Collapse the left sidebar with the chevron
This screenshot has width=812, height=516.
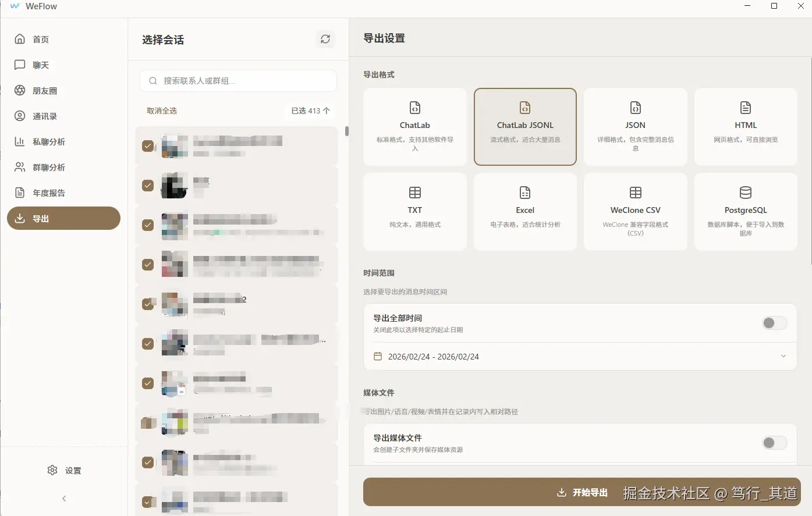(x=63, y=498)
